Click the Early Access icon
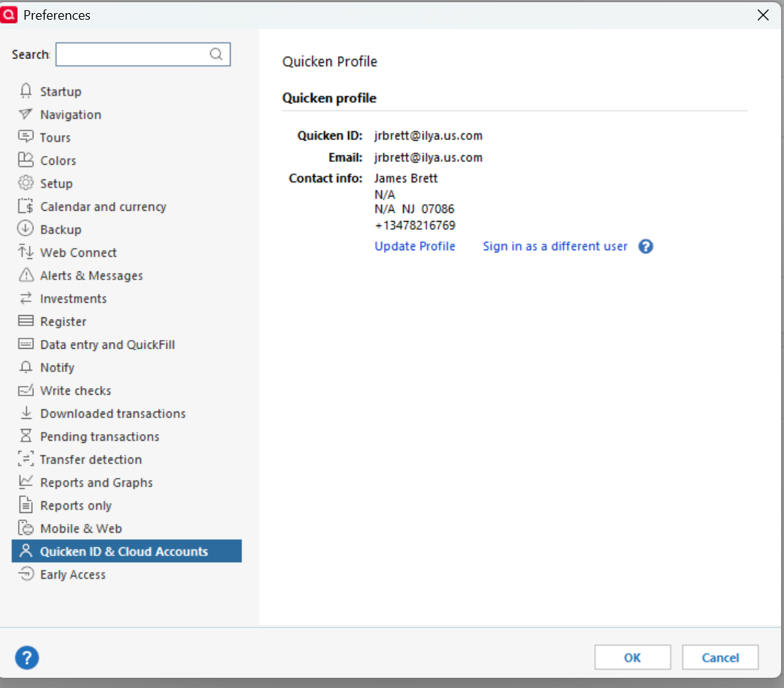Screen dimensions: 784x688 pyautogui.click(x=26, y=573)
